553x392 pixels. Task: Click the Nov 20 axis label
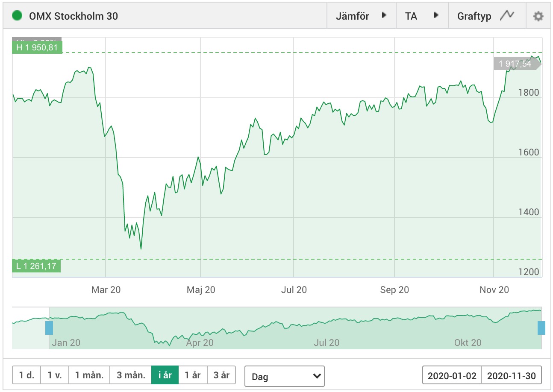click(494, 290)
